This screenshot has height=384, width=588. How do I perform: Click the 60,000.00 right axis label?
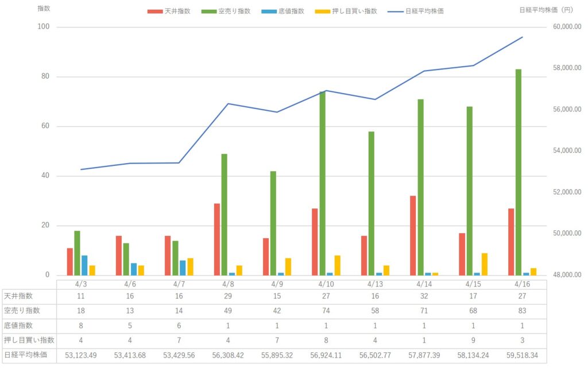[x=566, y=27]
